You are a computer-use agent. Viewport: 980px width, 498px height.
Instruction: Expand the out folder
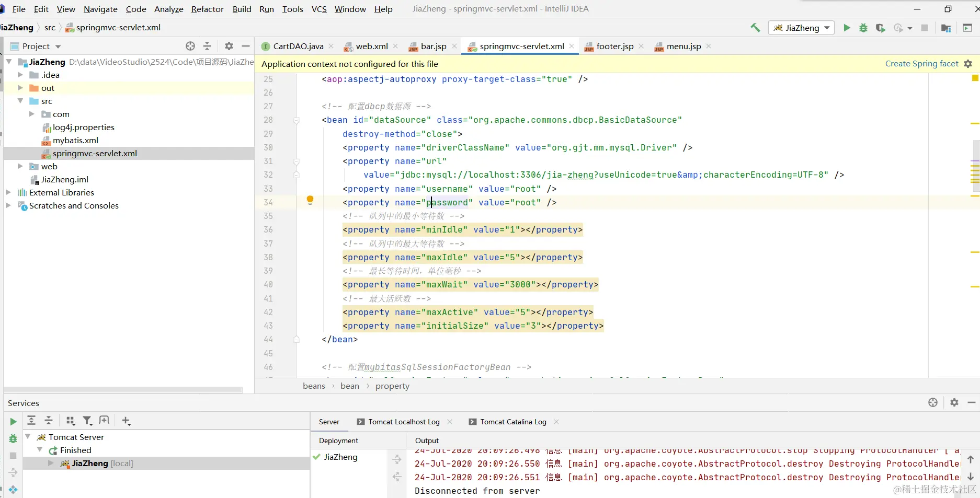[x=20, y=88]
